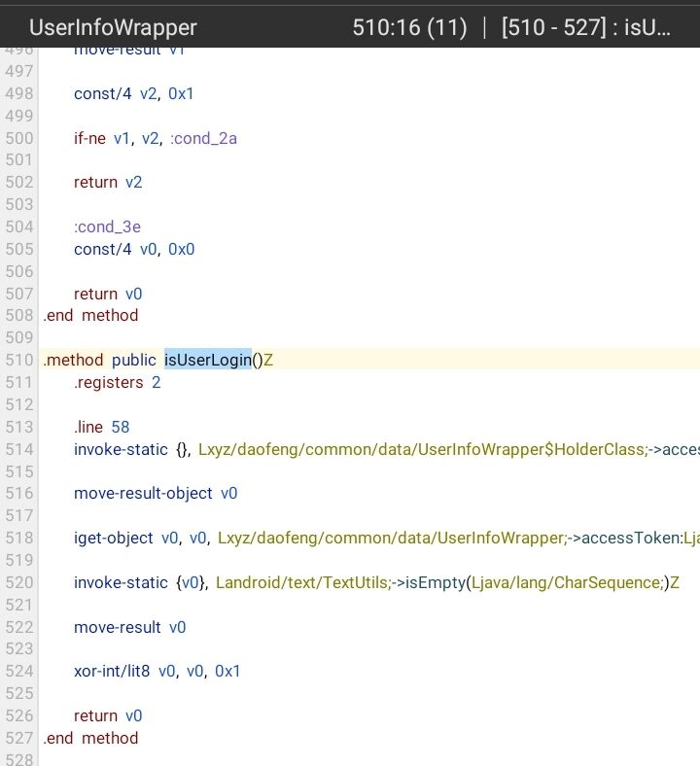Click return v0 on line 507
Viewport: 700px width, 766px height.
point(108,295)
